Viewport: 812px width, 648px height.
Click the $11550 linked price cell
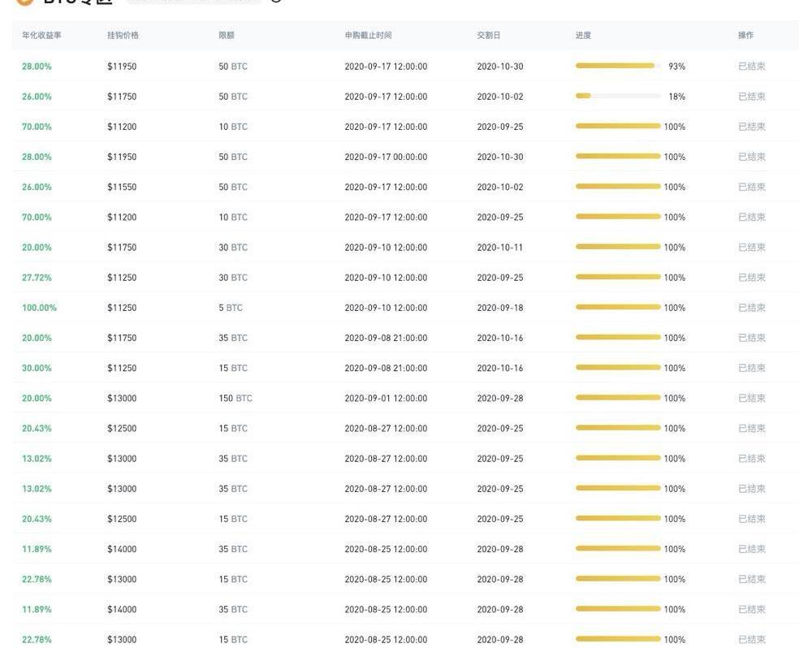coord(122,187)
